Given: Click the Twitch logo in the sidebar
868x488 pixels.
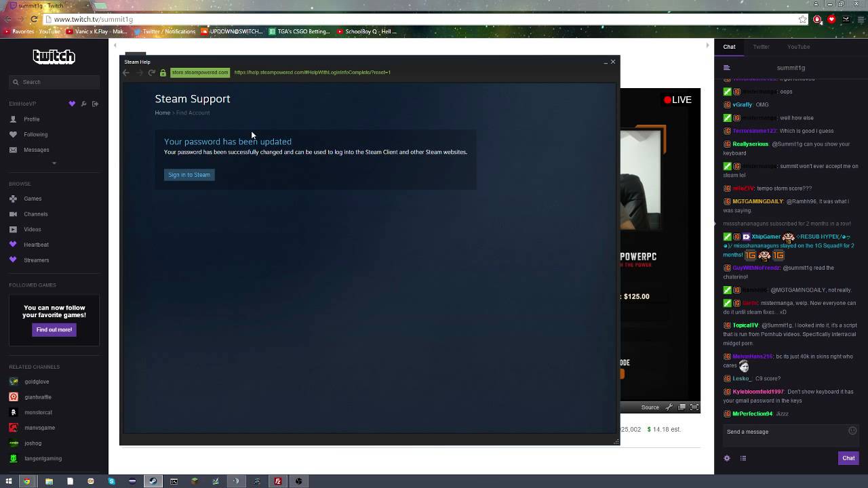Looking at the screenshot, I should pos(54,57).
